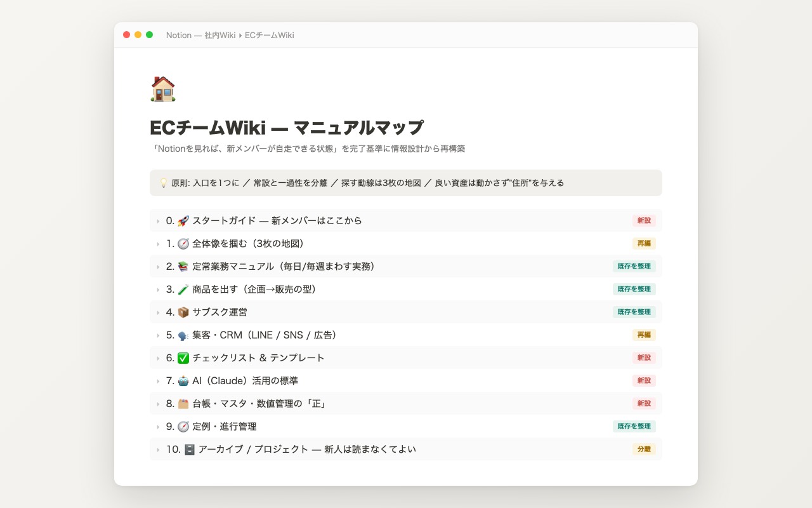Screen dimensions: 812x508
Task: Click the 新設 tag on 台帳・マスタ row
Action: click(x=644, y=404)
